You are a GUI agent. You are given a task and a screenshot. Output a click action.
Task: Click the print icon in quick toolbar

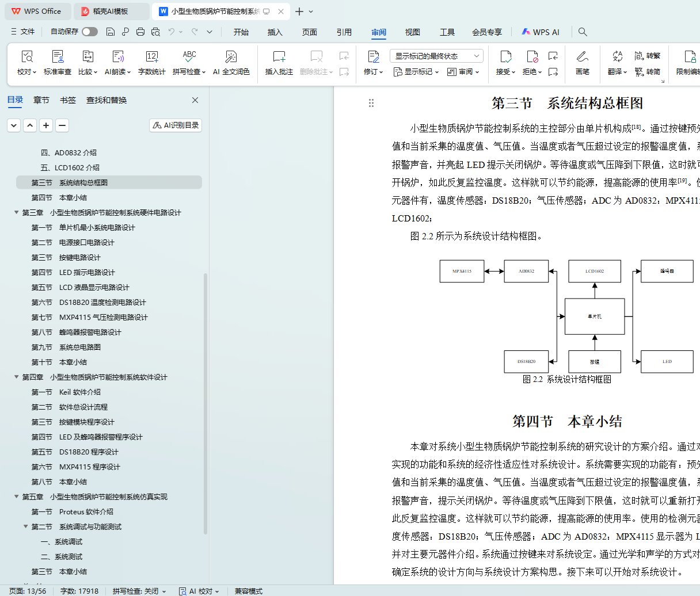click(x=140, y=32)
